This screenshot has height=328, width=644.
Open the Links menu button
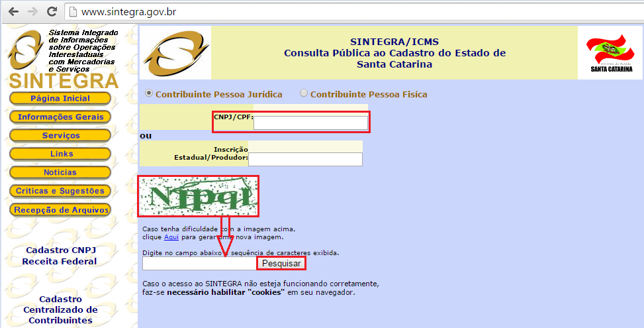click(x=60, y=154)
